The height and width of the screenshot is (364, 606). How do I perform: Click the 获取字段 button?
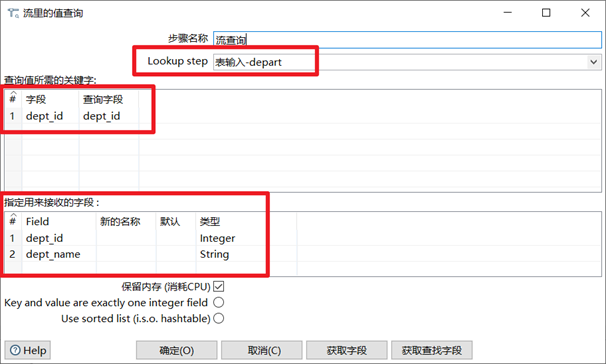347,350
